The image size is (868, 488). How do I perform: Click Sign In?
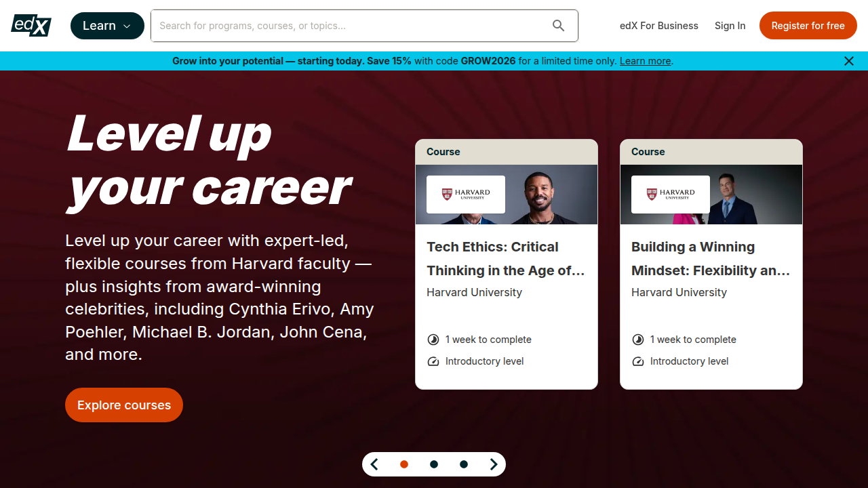coord(730,26)
